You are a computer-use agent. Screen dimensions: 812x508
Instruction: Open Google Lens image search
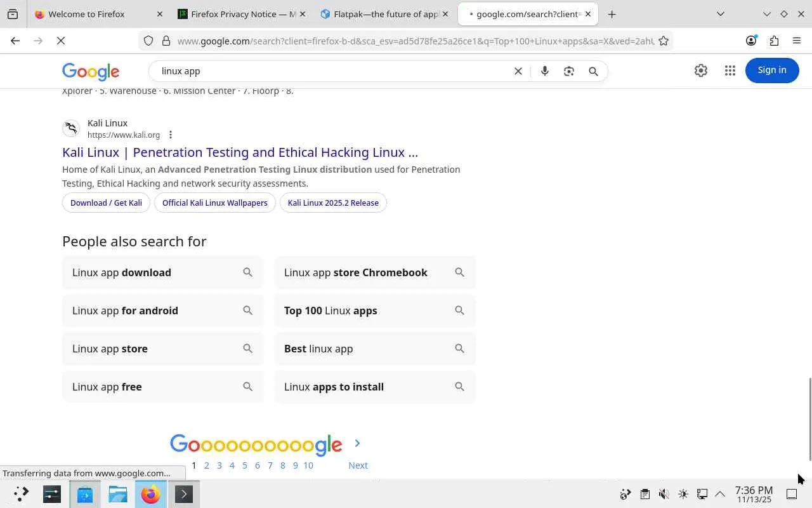coord(568,71)
